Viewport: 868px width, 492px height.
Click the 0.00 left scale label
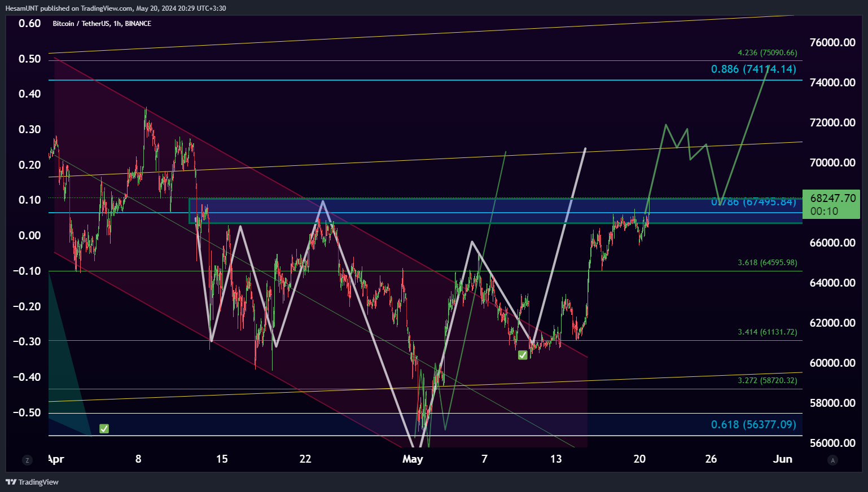click(29, 235)
